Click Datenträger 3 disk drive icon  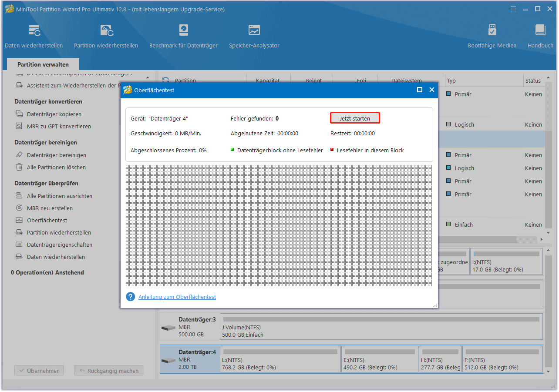[168, 328]
